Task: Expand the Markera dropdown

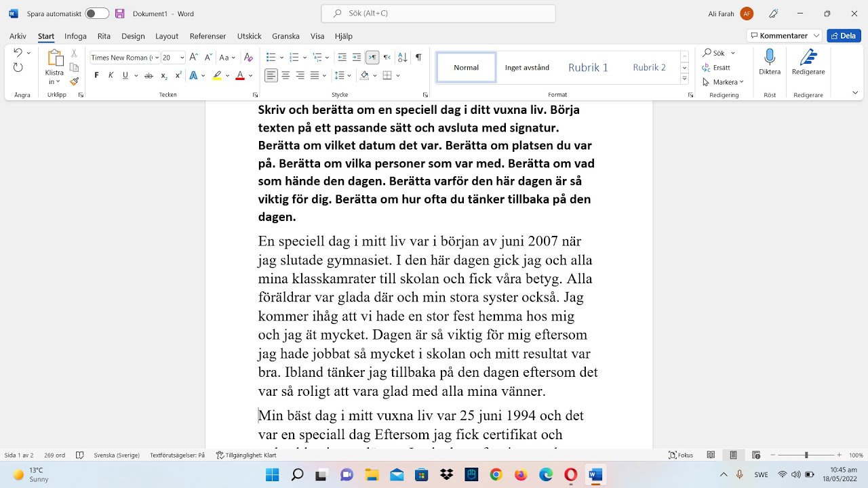Action: [x=741, y=82]
